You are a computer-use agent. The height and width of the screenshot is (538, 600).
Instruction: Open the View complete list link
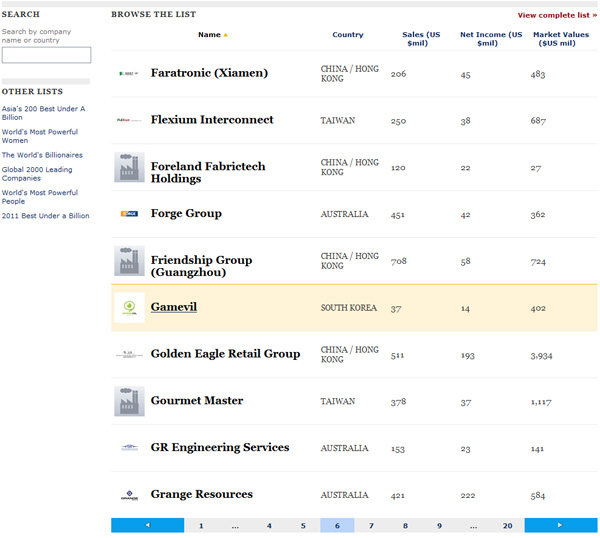pos(554,15)
